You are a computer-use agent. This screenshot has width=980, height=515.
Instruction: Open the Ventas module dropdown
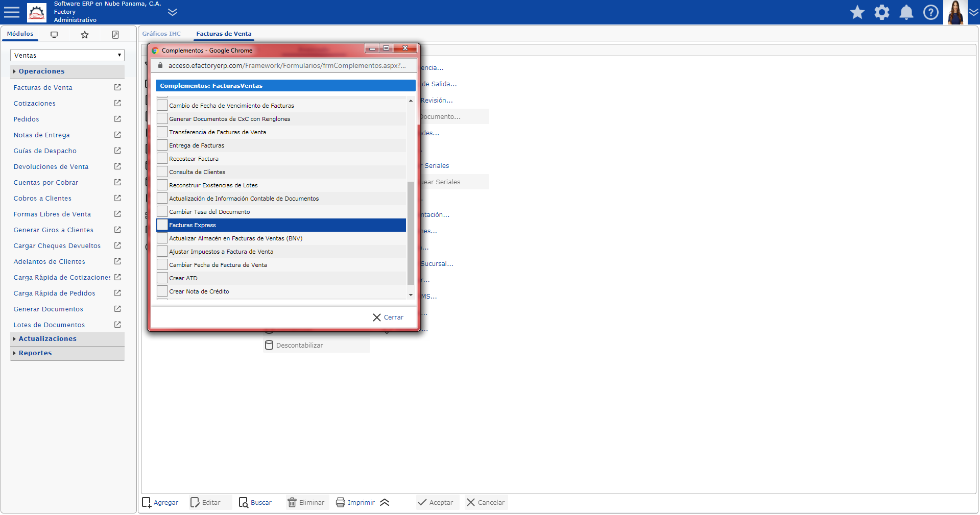pos(67,55)
